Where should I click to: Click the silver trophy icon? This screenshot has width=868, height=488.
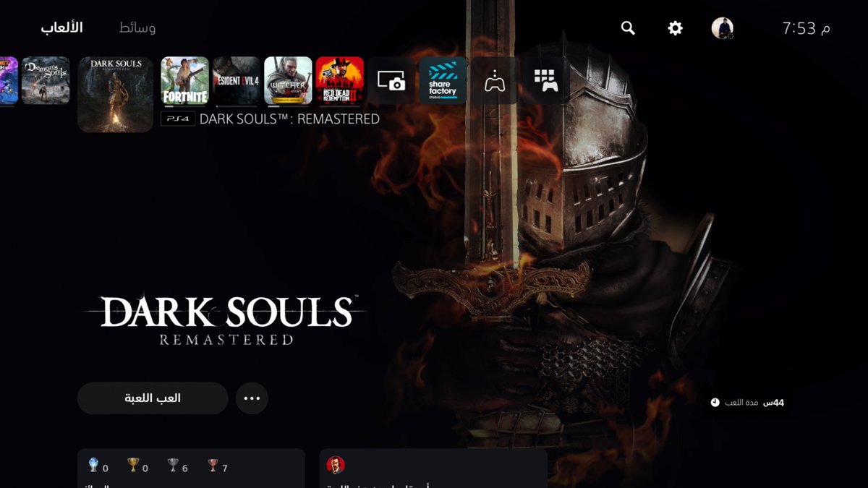172,466
